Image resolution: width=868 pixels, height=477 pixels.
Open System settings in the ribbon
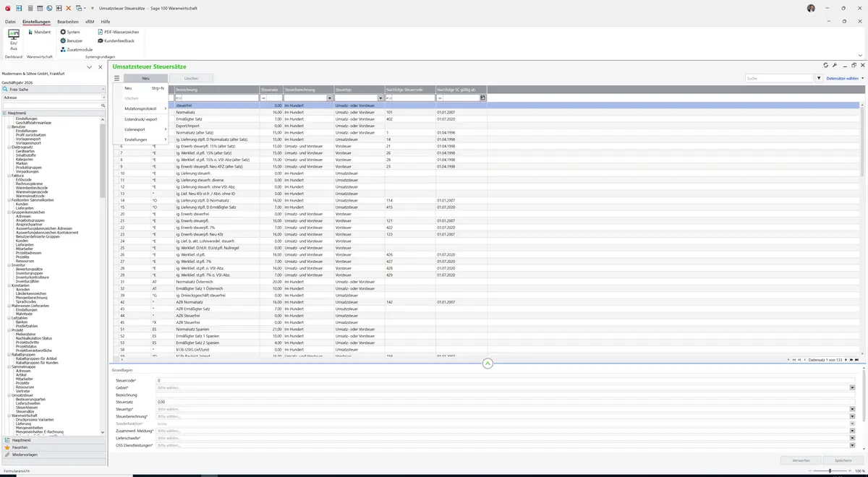coord(70,32)
